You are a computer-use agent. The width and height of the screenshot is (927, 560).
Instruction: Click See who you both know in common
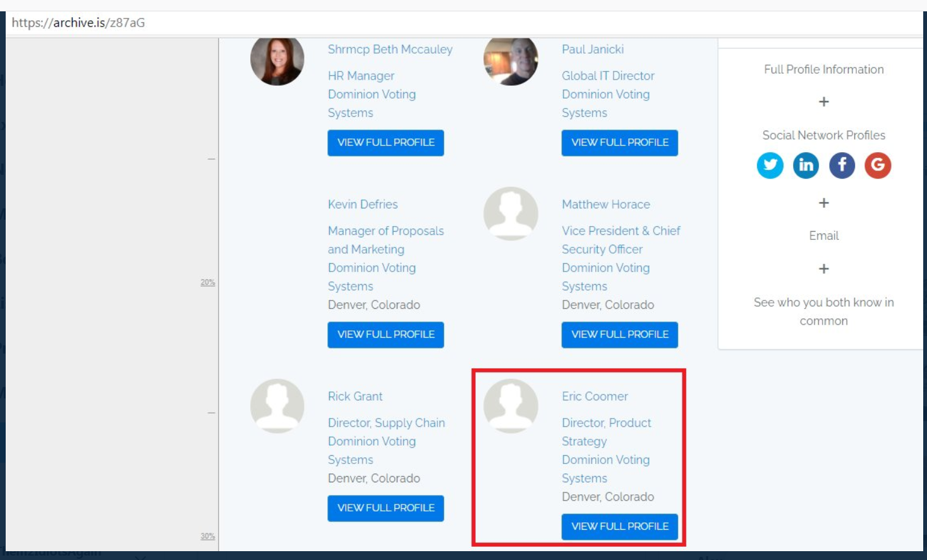coord(824,311)
